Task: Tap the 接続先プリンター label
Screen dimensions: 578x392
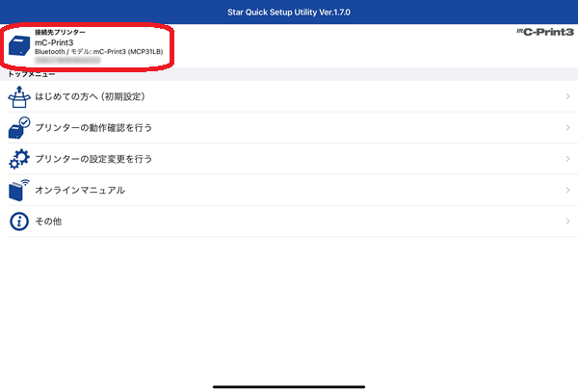Action: point(60,33)
